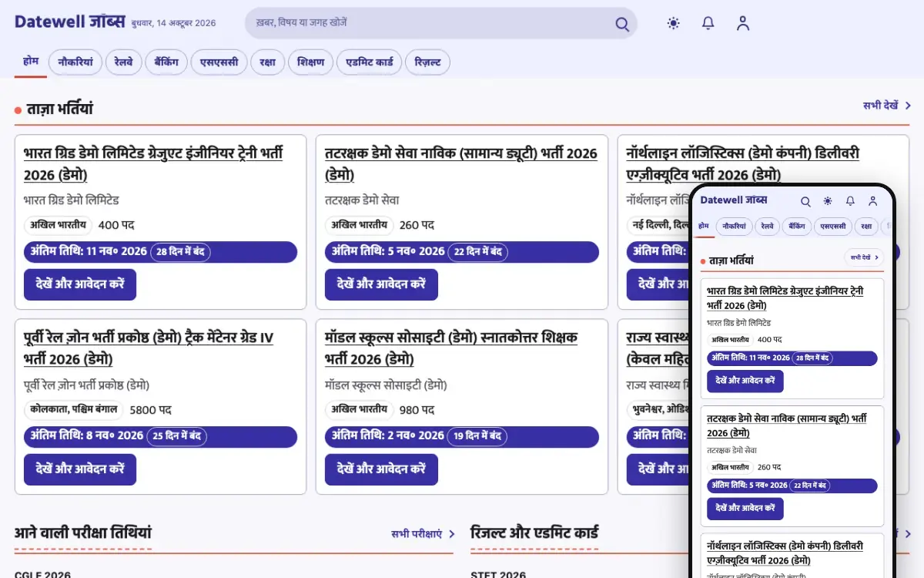Click the 28 दिन में बंद badge on desktop
The image size is (924, 578).
click(180, 252)
